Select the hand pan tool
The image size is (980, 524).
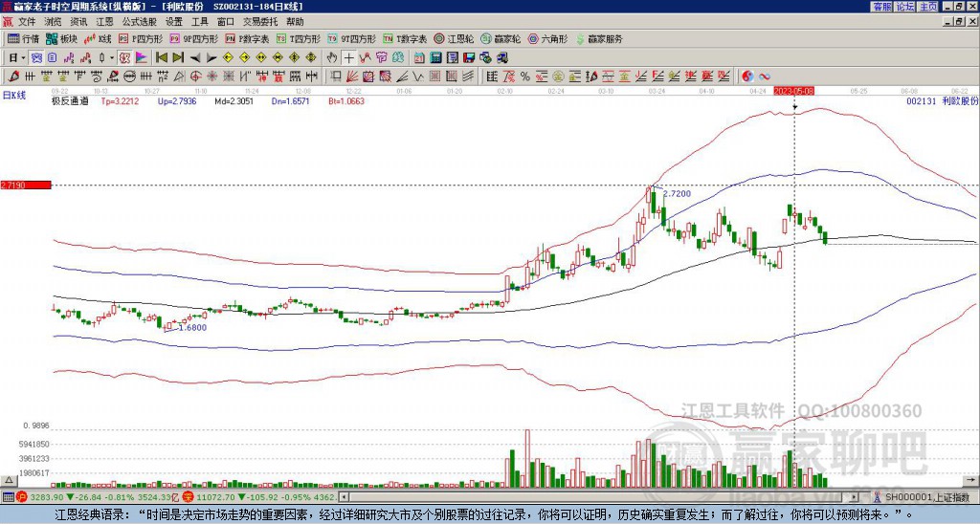pos(332,57)
